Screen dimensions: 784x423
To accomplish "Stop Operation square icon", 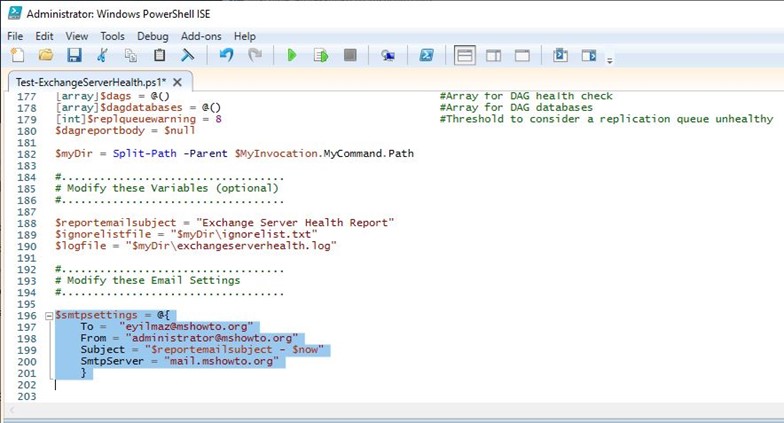I will pyautogui.click(x=350, y=55).
